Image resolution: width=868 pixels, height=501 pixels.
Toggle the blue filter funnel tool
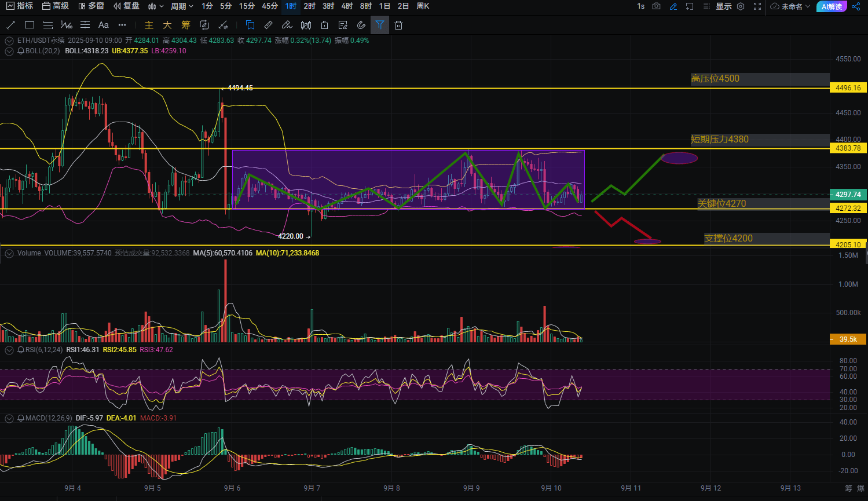pyautogui.click(x=380, y=25)
